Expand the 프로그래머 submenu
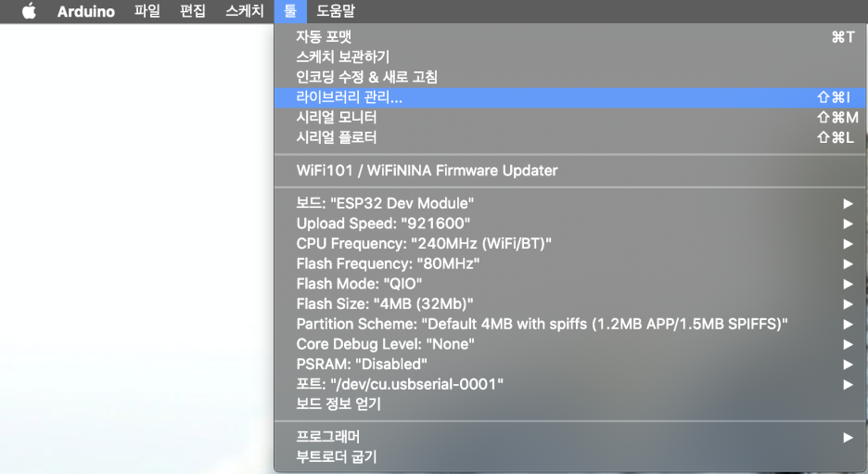 (x=570, y=437)
